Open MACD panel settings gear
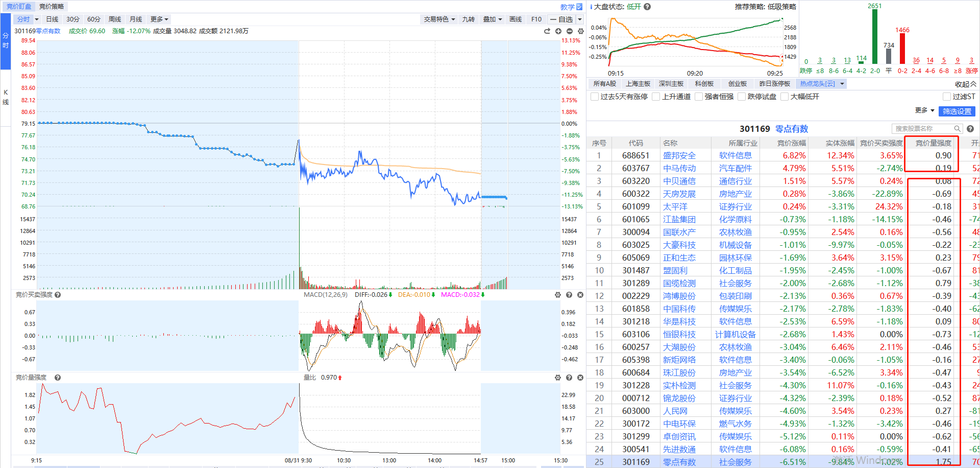This screenshot has height=468, width=980. (558, 295)
